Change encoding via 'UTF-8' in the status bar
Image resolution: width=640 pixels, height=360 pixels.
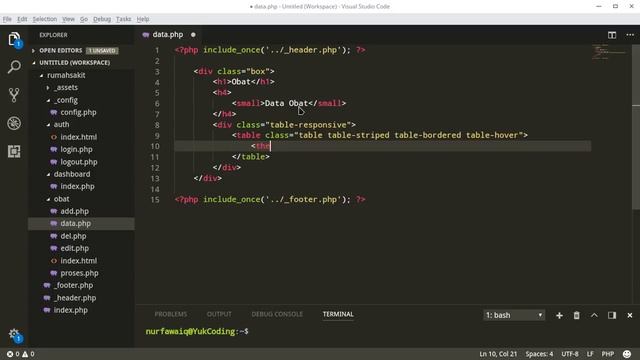pyautogui.click(x=570, y=354)
